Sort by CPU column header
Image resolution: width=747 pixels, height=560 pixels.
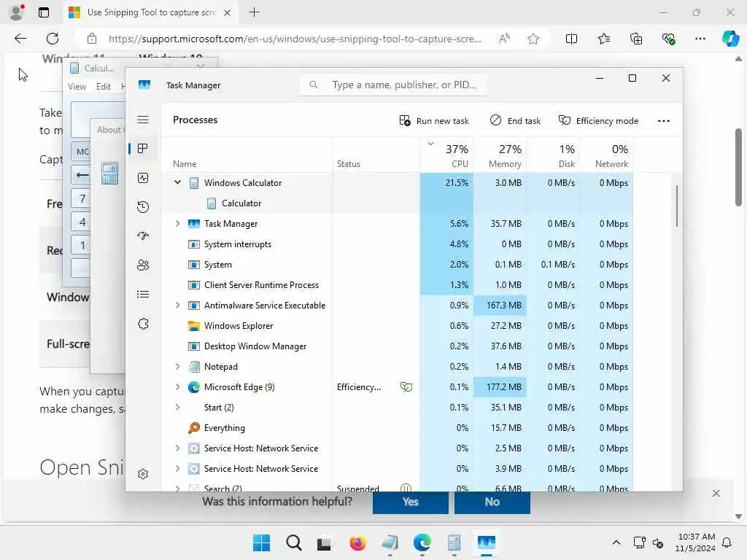tap(447, 155)
